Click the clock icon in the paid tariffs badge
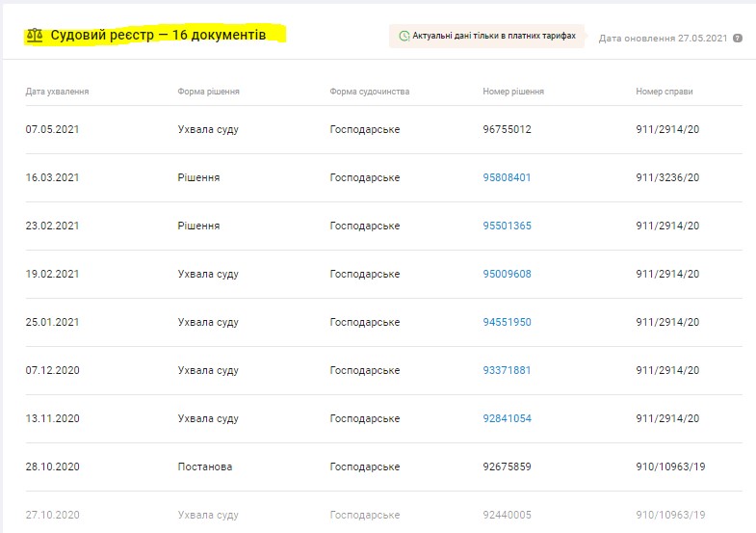756x533 pixels. (404, 37)
